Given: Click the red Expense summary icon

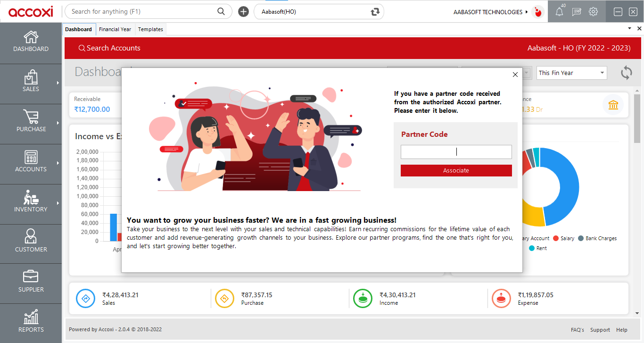Looking at the screenshot, I should point(501,298).
